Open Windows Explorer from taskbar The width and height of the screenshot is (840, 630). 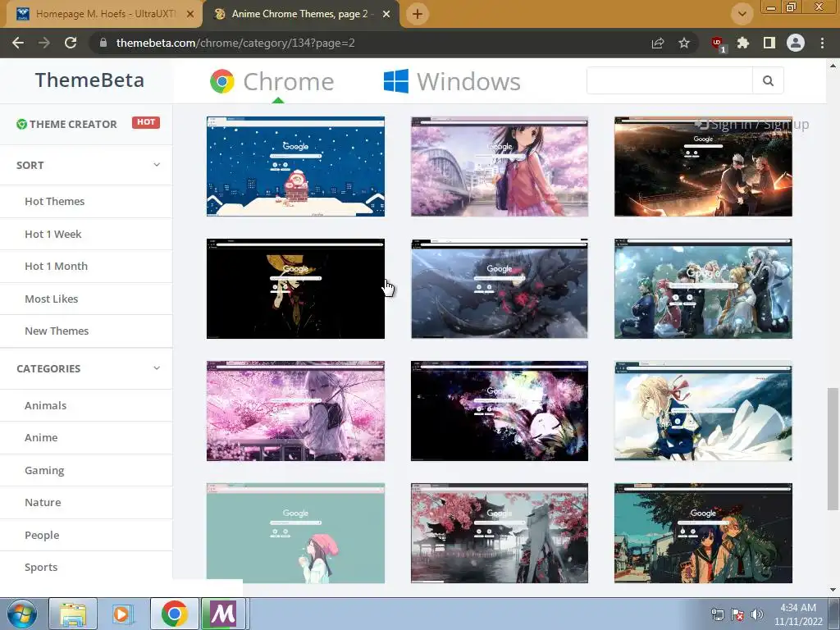click(x=73, y=614)
